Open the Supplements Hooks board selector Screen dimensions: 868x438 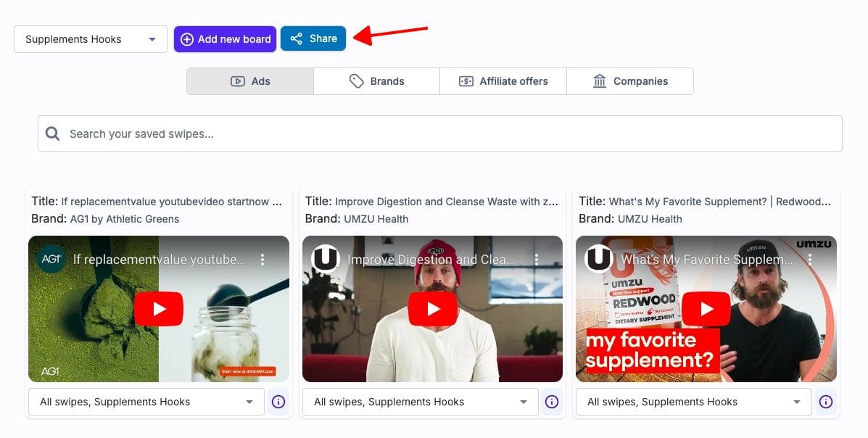point(90,38)
